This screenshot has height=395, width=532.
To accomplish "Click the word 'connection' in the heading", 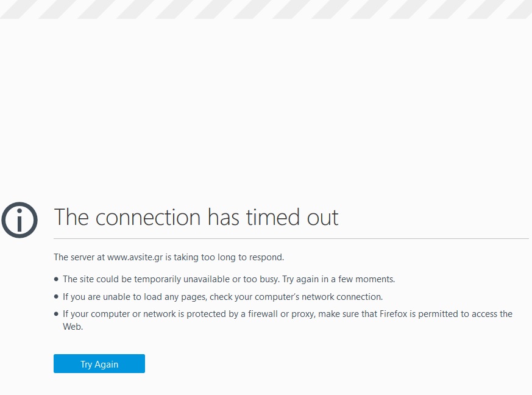I will (148, 218).
